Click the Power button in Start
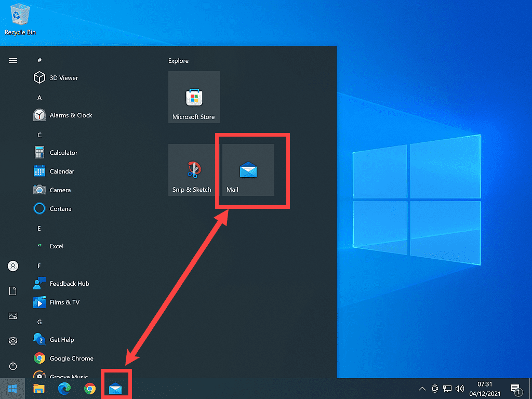532x399 pixels. [13, 366]
